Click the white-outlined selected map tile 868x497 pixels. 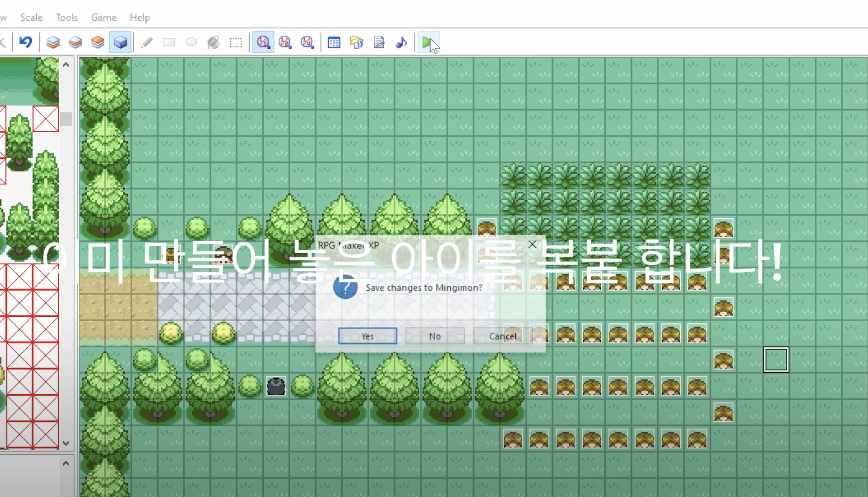coord(776,359)
